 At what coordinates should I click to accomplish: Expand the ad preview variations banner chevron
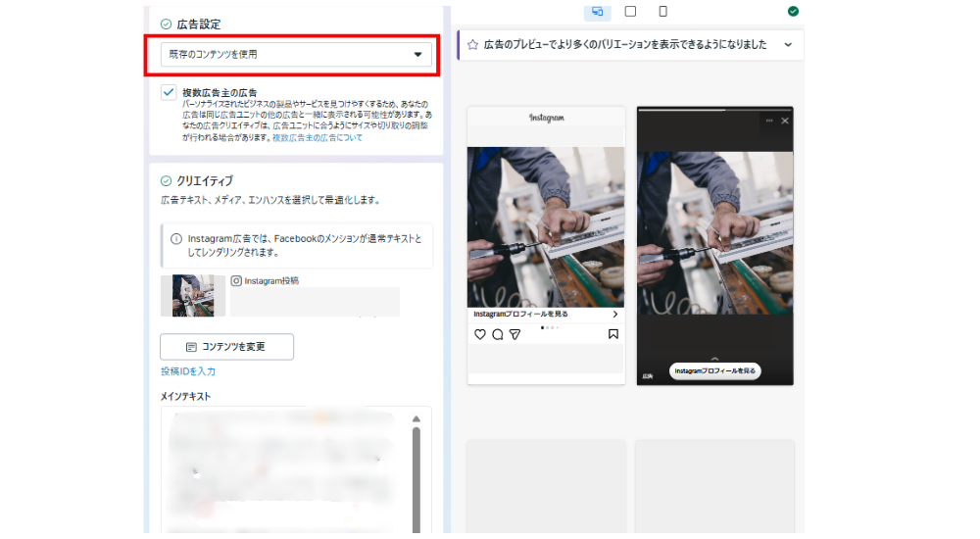(788, 45)
